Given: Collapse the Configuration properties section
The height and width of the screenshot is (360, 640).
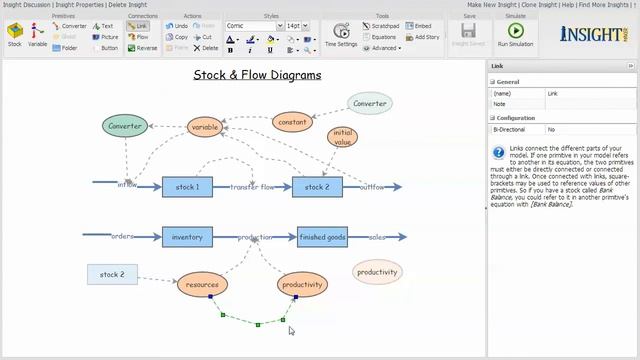Looking at the screenshot, I should pos(493,118).
